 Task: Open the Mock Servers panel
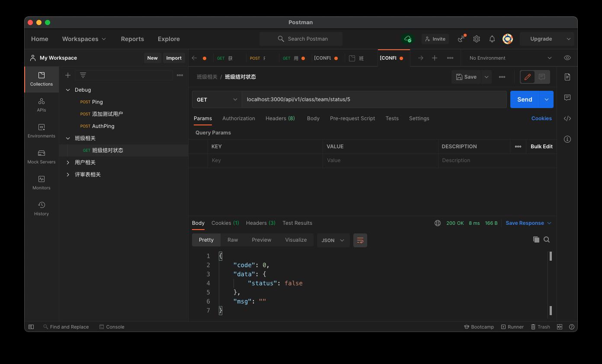(x=42, y=157)
